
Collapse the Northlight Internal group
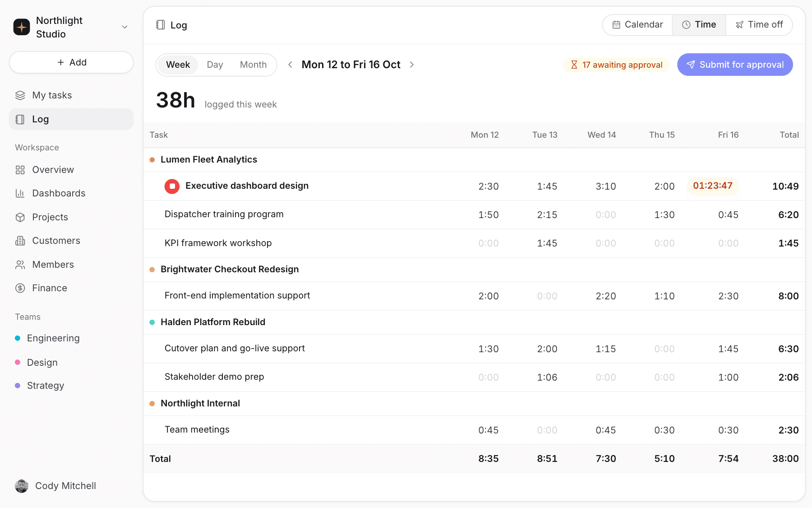(200, 403)
